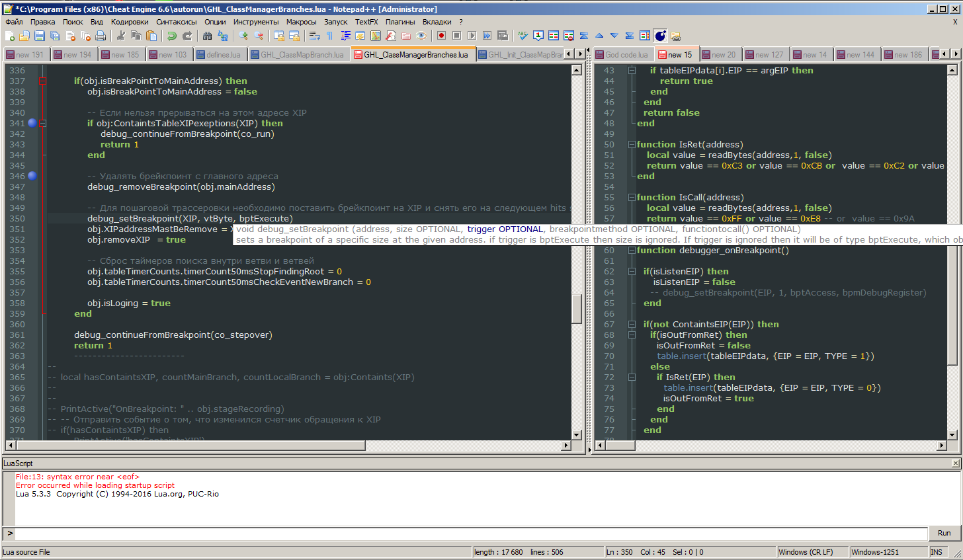Open the Макросы menu
The image size is (963, 560).
click(301, 22)
